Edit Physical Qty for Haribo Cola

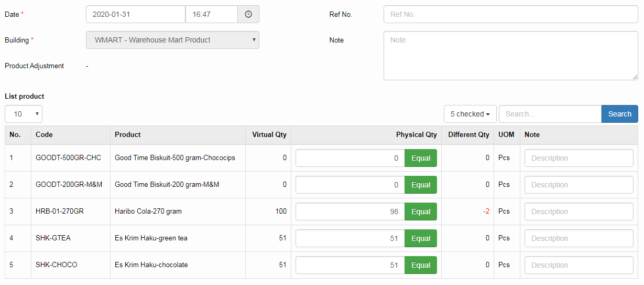point(350,212)
